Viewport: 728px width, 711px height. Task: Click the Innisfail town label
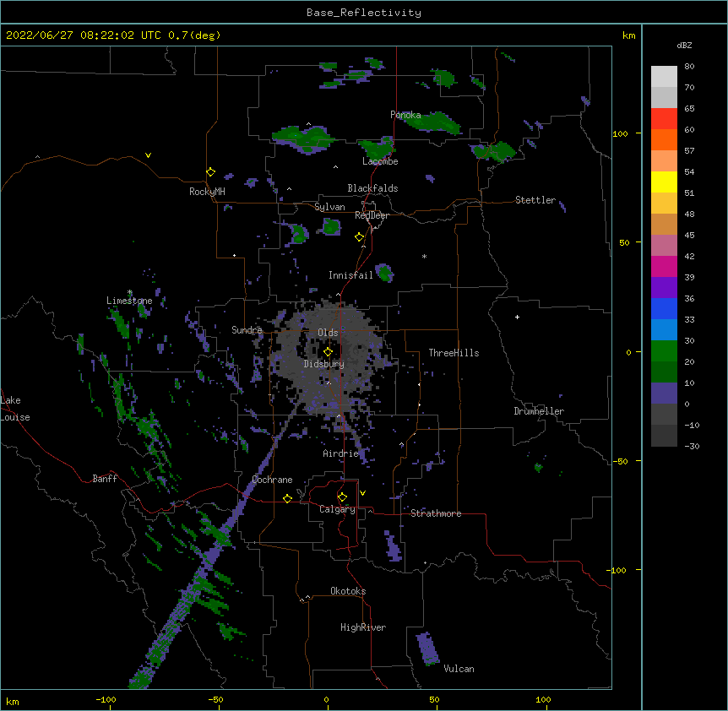(x=350, y=275)
